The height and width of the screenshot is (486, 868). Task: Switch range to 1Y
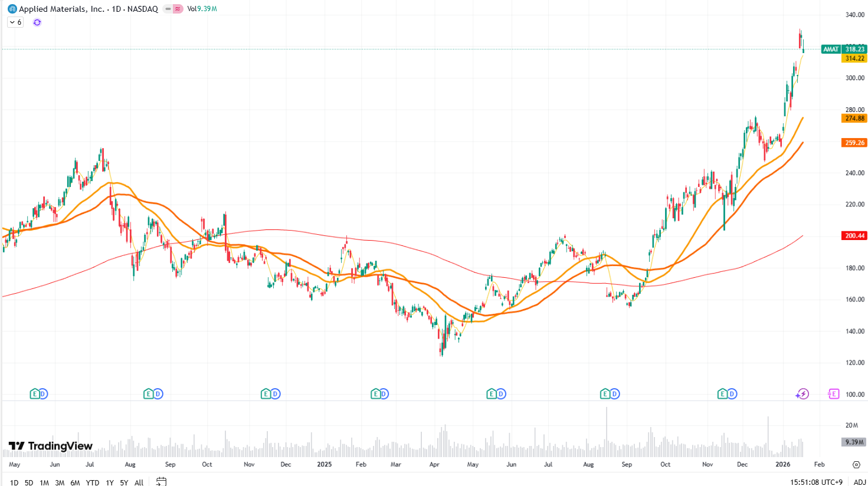[110, 482]
